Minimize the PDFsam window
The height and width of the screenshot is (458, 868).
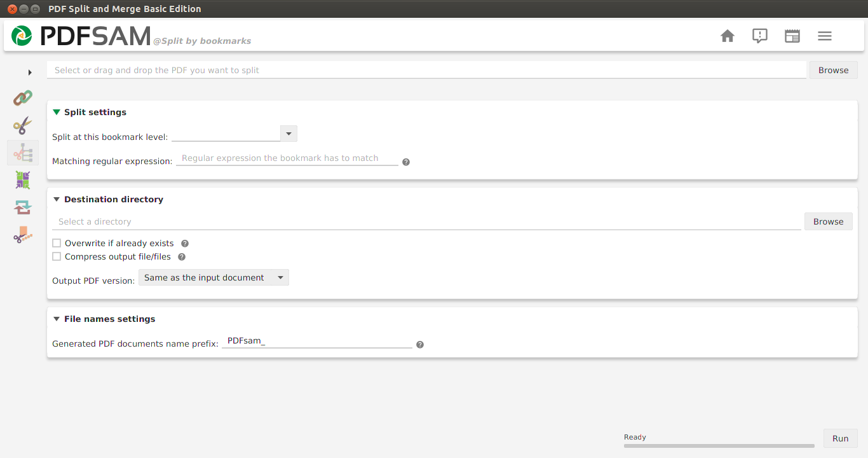pyautogui.click(x=24, y=9)
